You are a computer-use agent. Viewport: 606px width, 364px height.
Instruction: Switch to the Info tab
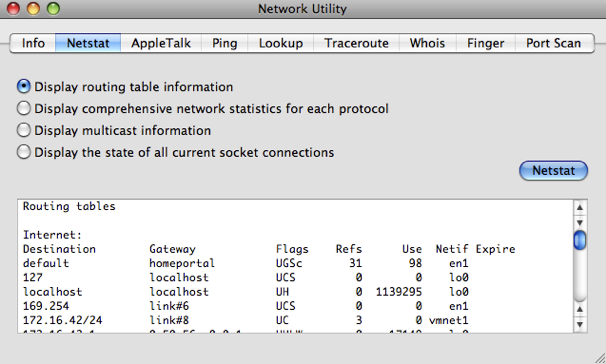33,43
